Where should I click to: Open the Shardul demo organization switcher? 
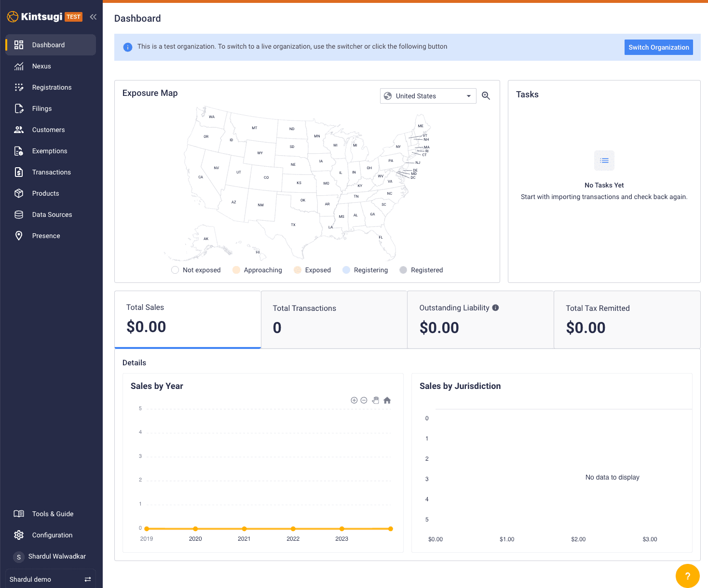tap(51, 579)
